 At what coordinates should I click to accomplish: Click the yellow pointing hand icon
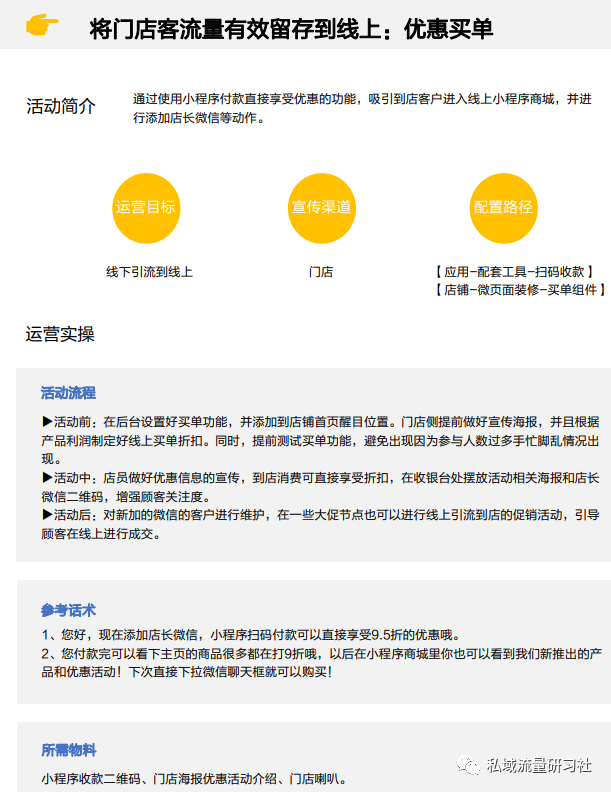point(42,25)
